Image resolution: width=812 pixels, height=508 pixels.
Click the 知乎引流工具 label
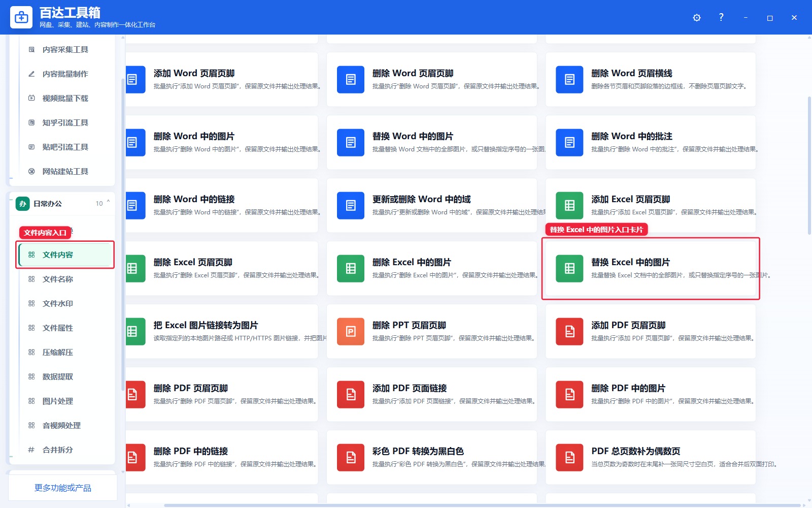click(65, 122)
